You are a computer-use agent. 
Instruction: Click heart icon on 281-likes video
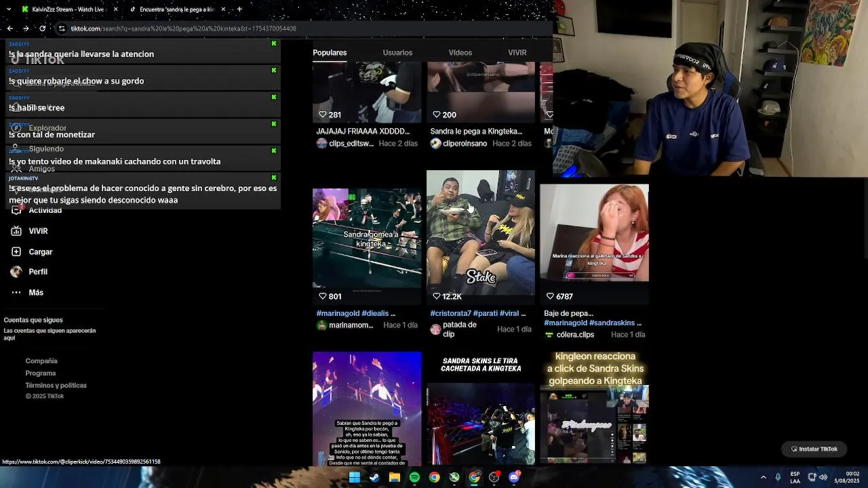tap(323, 115)
